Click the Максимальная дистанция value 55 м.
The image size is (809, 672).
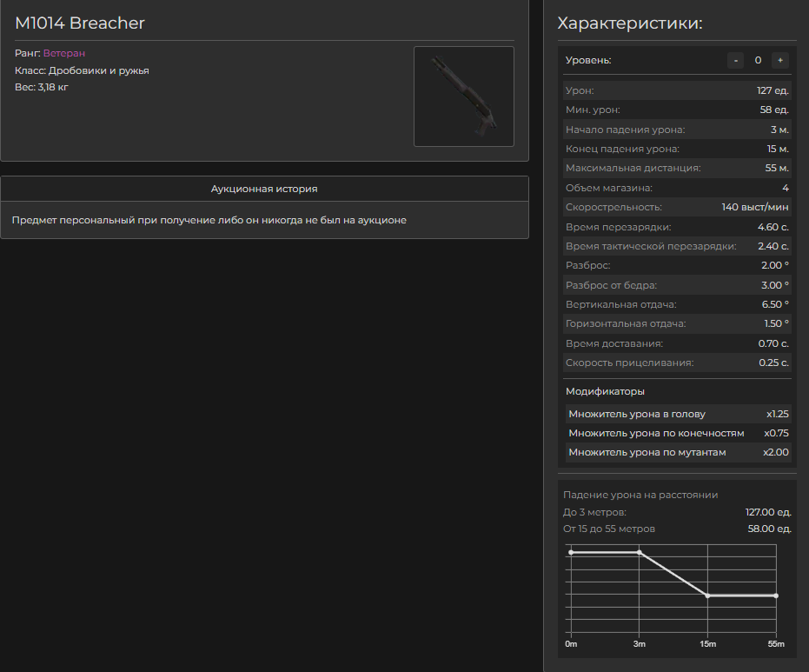tap(777, 169)
